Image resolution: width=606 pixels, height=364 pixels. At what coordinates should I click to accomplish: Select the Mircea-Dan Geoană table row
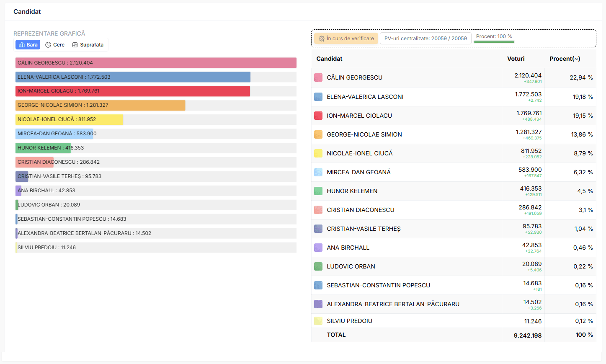[454, 172]
